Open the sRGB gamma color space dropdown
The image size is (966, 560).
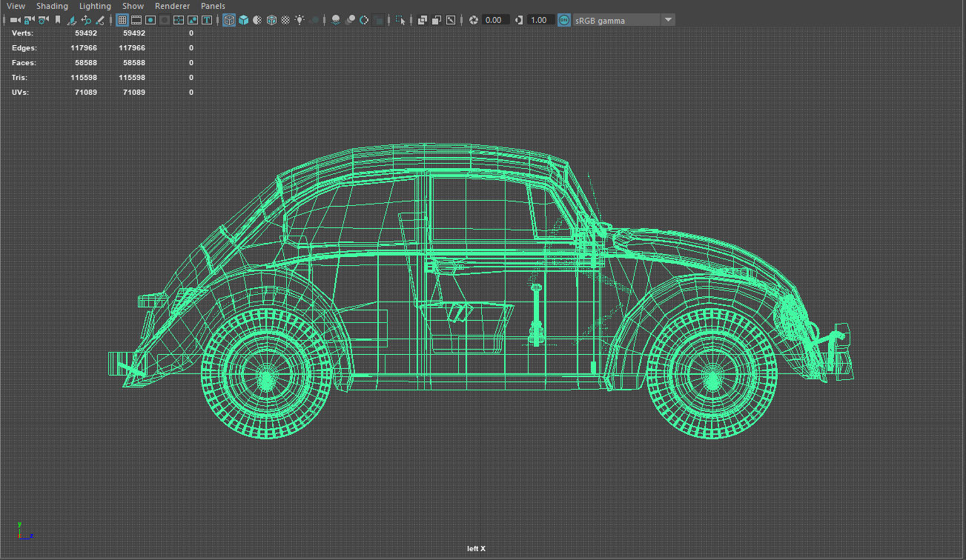[624, 20]
